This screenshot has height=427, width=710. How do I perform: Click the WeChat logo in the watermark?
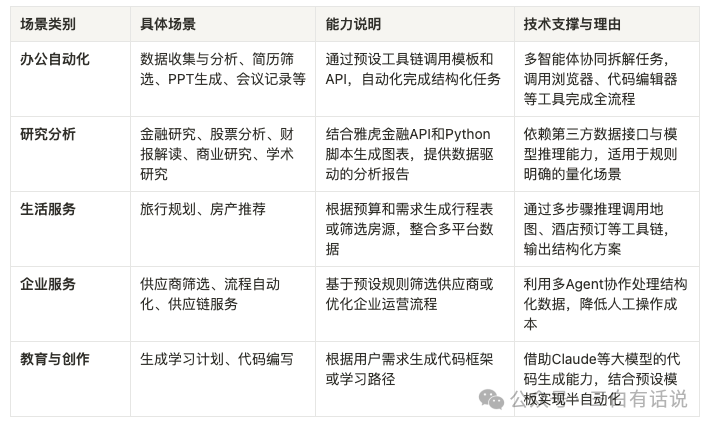[x=493, y=399]
